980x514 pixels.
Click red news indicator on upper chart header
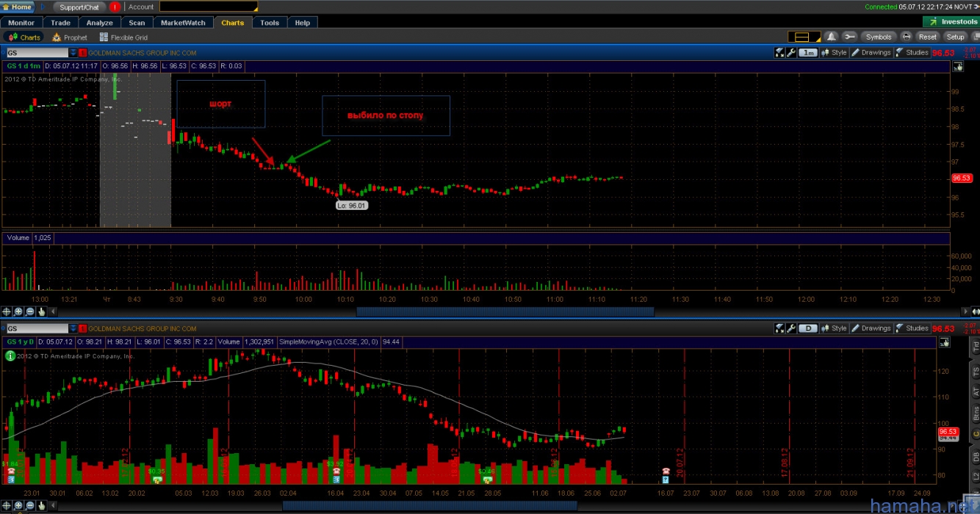point(83,53)
